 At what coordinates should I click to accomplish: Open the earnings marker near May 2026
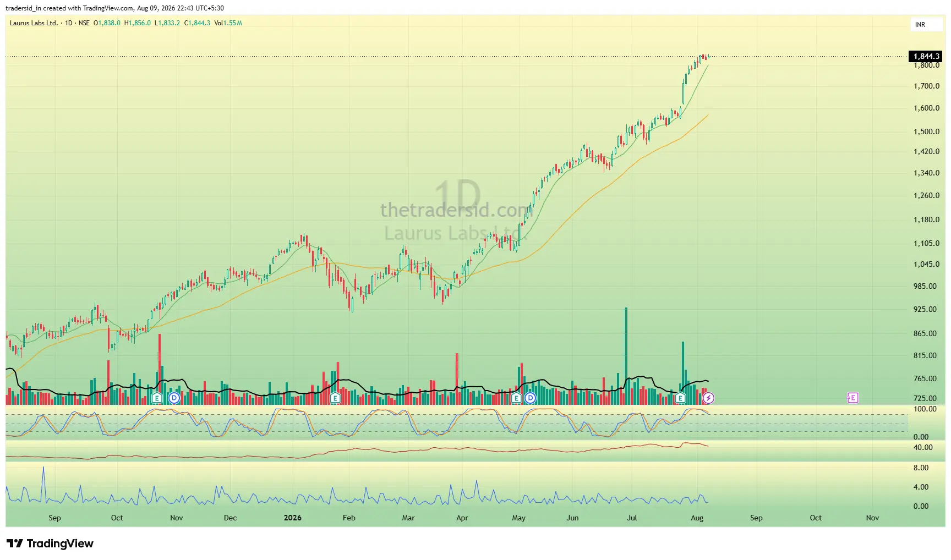click(x=516, y=398)
